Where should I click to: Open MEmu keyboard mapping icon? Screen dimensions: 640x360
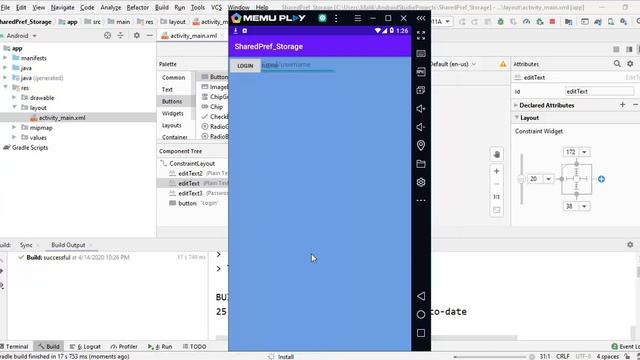point(421,53)
